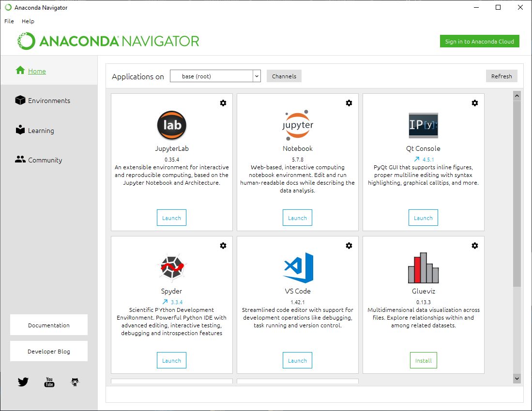Open Spyder settings gear
532x411 pixels.
point(223,246)
